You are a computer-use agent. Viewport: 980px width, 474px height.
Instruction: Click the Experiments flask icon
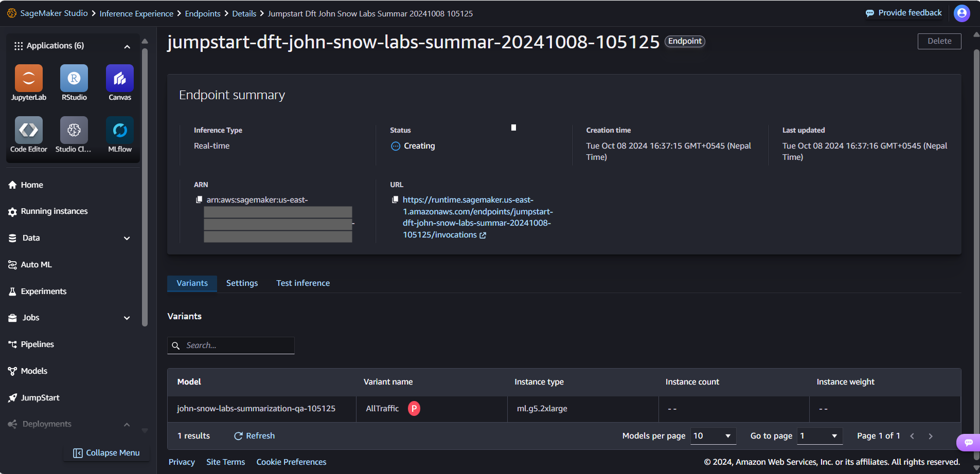click(13, 291)
